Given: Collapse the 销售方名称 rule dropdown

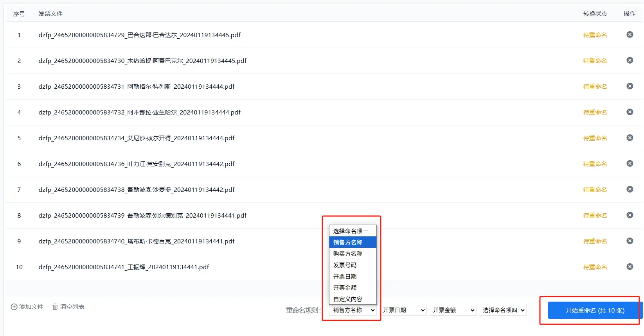Looking at the screenshot, I should 354,310.
